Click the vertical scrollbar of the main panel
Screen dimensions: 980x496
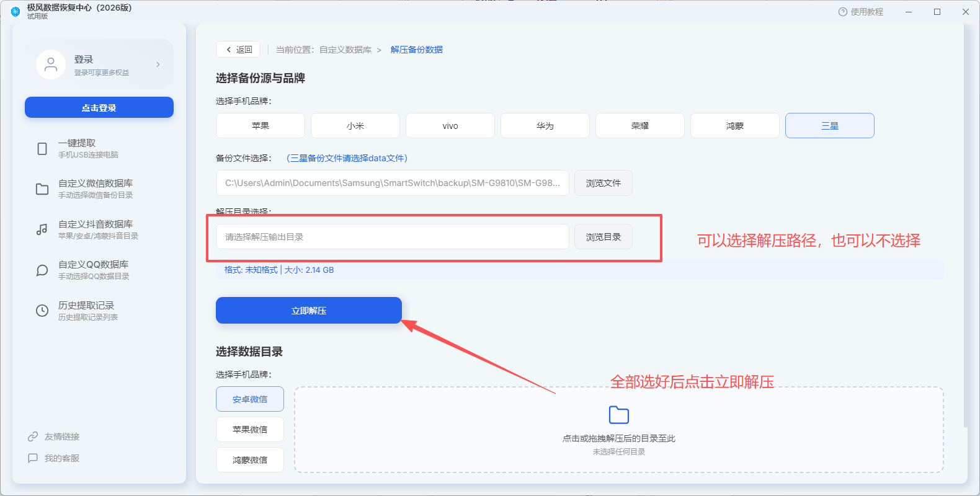[x=966, y=226]
